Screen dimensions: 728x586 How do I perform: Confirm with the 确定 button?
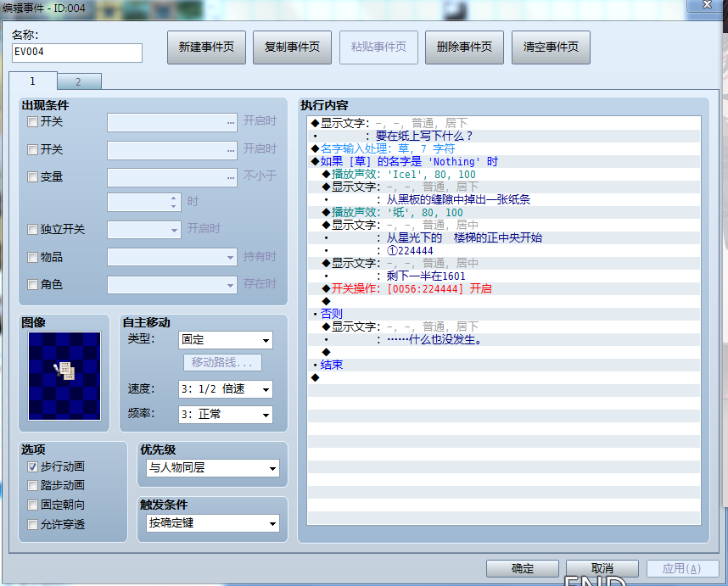tap(523, 568)
